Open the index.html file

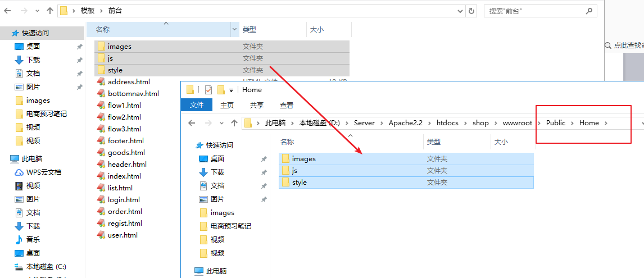click(x=124, y=176)
